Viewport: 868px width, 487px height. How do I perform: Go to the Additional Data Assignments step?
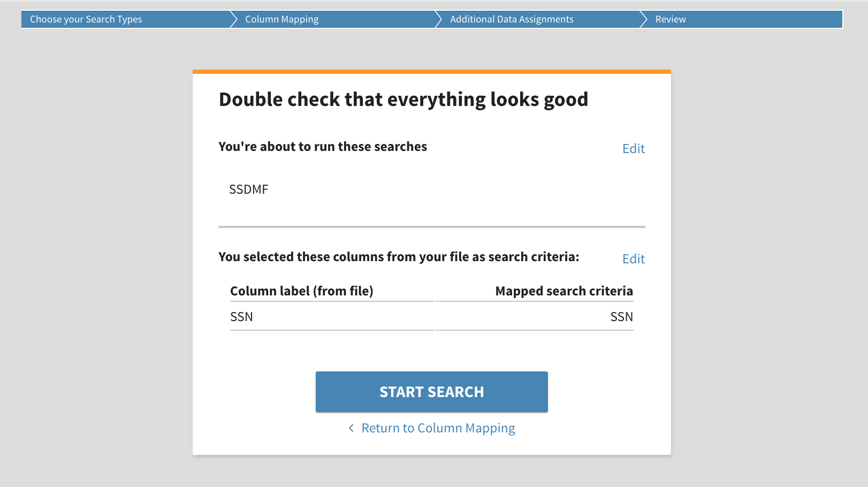(512, 19)
